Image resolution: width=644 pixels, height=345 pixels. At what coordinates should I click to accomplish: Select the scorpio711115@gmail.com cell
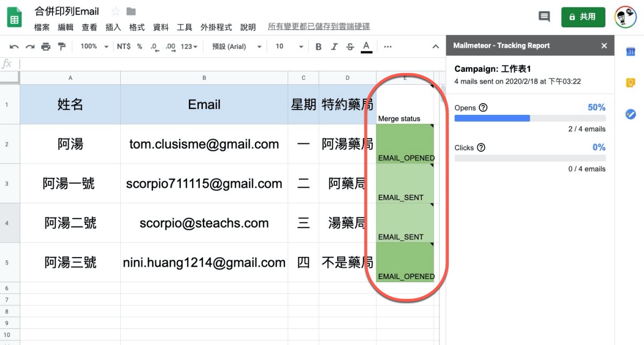pyautogui.click(x=204, y=183)
